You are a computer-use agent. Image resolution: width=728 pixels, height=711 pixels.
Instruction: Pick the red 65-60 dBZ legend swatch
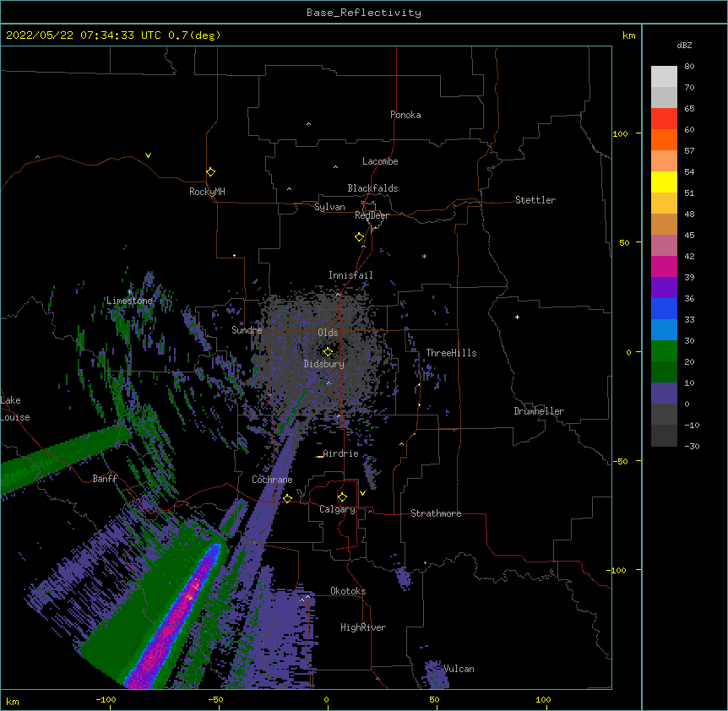click(664, 119)
